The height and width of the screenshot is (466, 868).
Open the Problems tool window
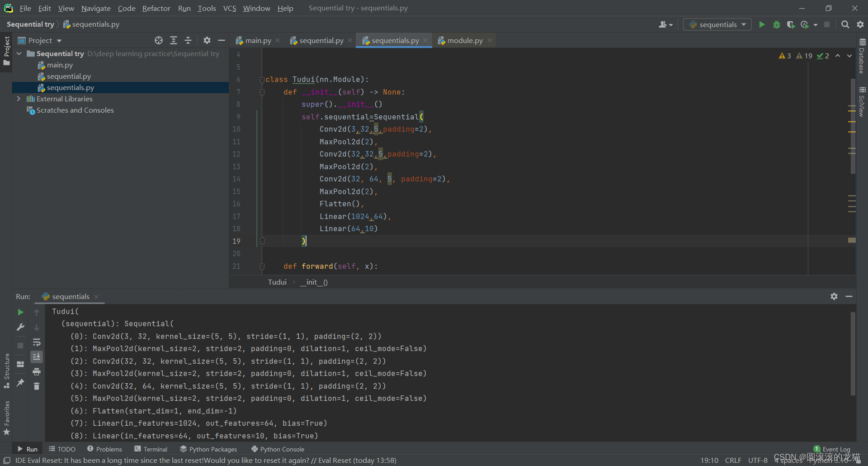click(x=104, y=449)
